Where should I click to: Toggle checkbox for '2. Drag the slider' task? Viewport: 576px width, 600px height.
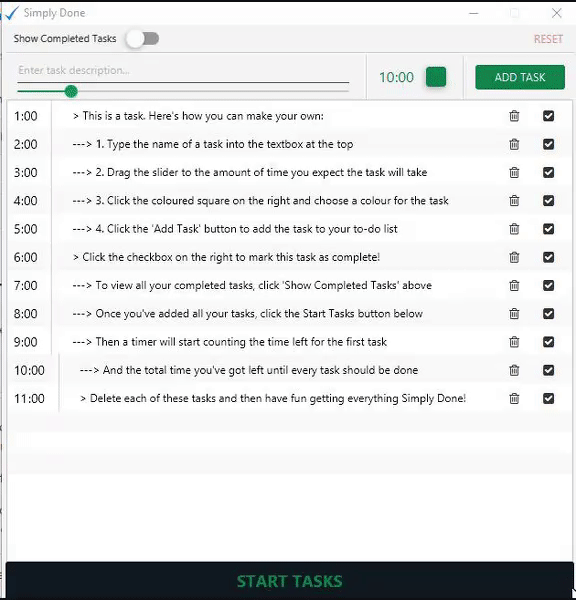(x=548, y=173)
